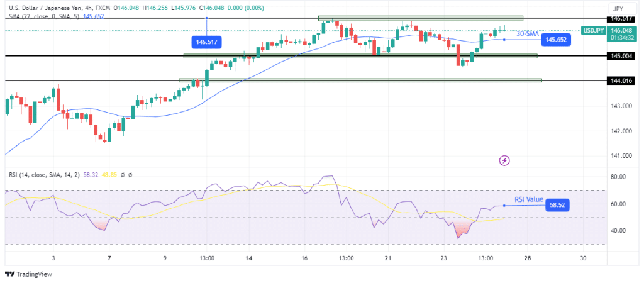Image resolution: width=644 pixels, height=283 pixels.
Task: Click the RSI indicator legend
Action: (70, 175)
